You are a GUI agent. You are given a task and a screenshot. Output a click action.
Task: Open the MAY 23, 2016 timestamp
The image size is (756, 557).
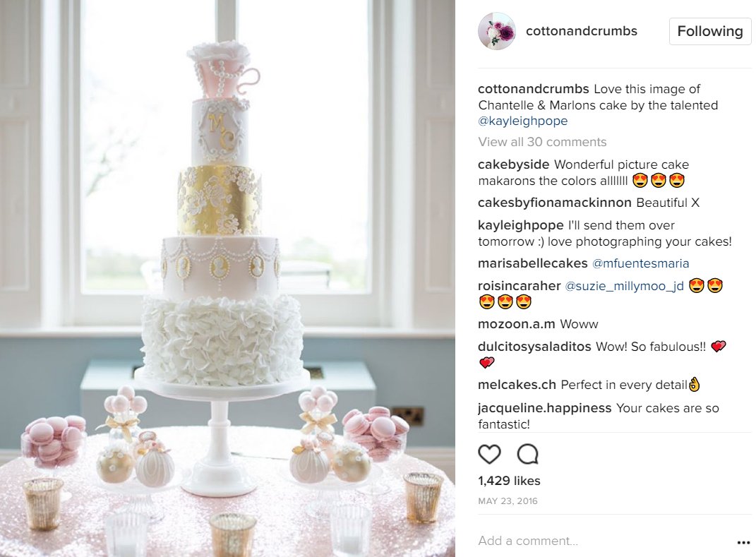508,501
